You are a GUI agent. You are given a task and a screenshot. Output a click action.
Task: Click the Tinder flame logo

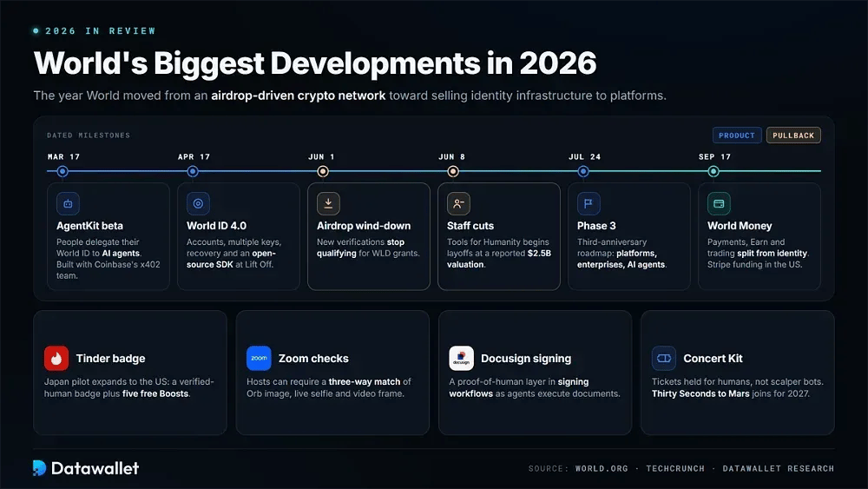click(56, 359)
